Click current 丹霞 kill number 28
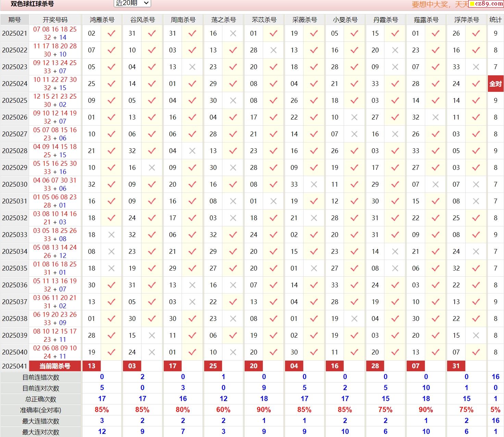Image resolution: width=504 pixels, height=437 pixels. (375, 366)
